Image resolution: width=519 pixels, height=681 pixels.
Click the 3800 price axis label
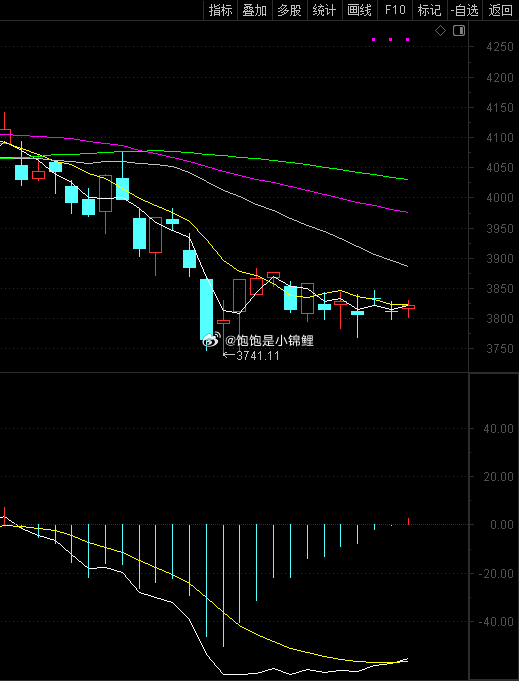pos(500,319)
